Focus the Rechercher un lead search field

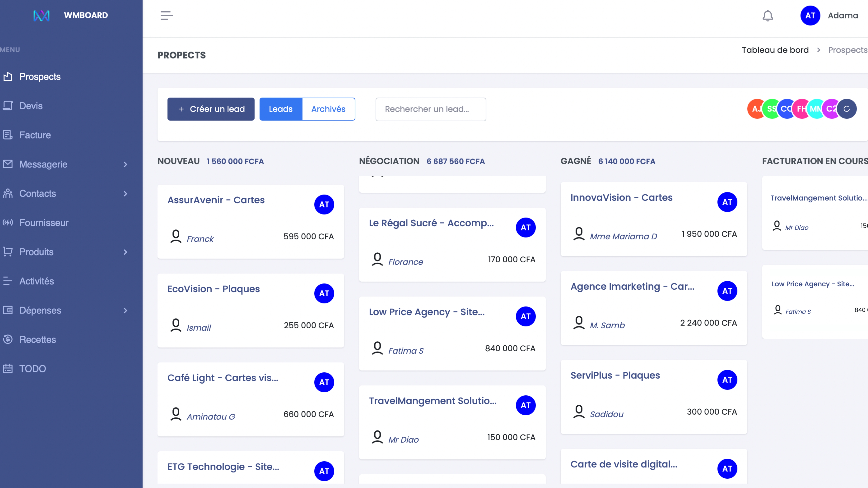point(431,109)
